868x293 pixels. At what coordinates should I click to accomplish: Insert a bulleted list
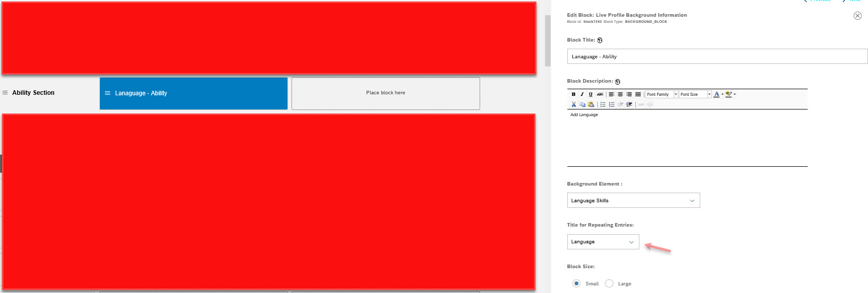tap(603, 104)
